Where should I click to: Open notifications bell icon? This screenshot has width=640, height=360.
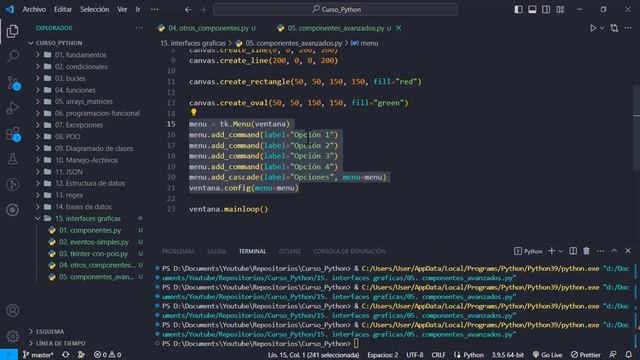click(x=629, y=355)
